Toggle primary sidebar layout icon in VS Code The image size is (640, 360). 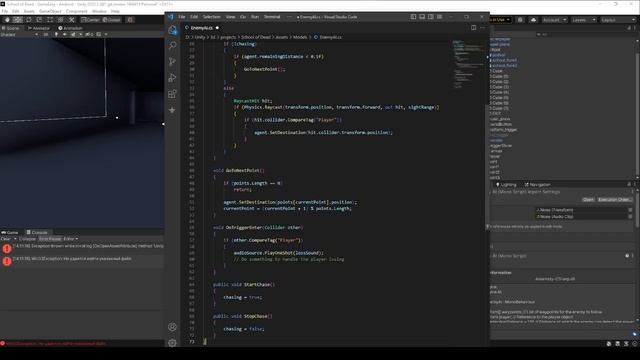[x=413, y=17]
